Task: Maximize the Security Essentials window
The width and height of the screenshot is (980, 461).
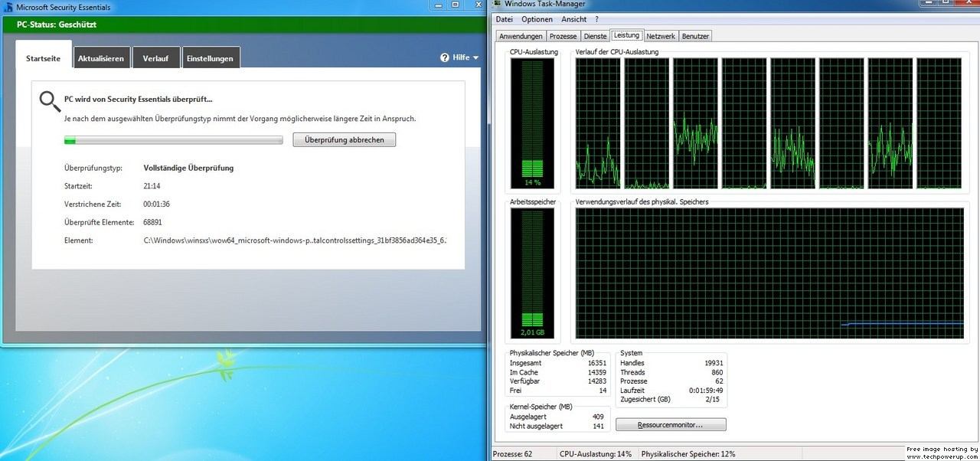Action: tap(455, 5)
